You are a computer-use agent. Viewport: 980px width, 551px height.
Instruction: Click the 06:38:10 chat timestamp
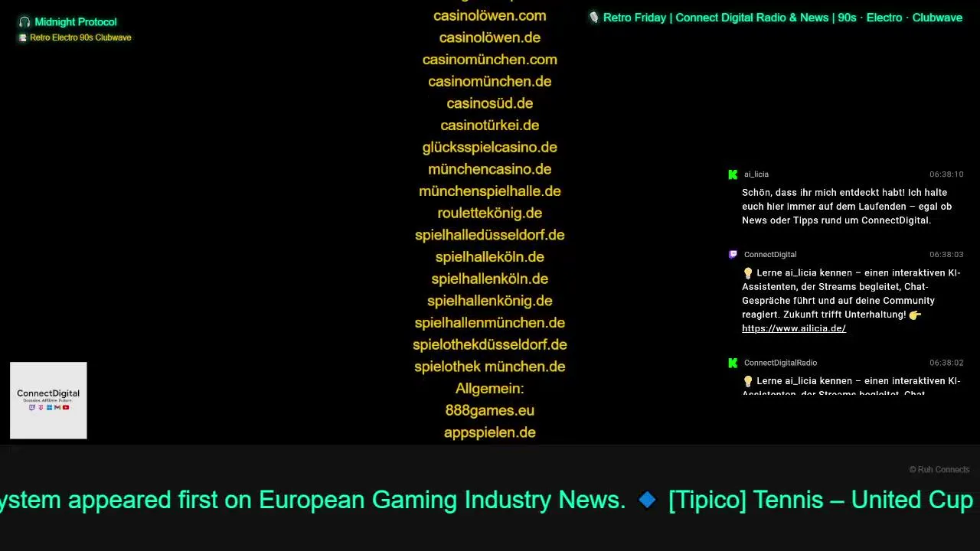tap(946, 174)
